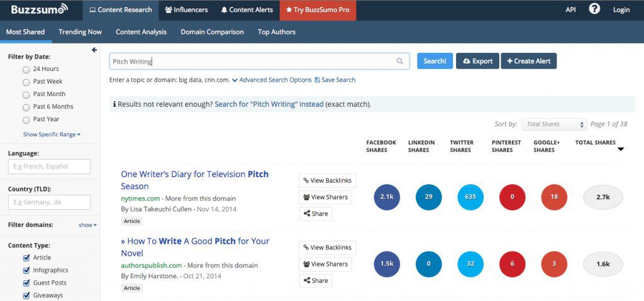Switch to Content Analysis tab
Image resolution: width=644 pixels, height=301 pixels.
tap(142, 31)
